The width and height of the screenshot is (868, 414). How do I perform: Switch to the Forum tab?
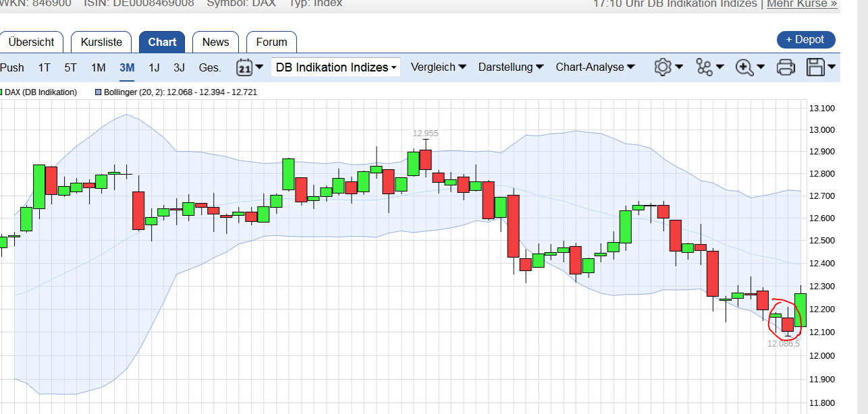click(271, 42)
